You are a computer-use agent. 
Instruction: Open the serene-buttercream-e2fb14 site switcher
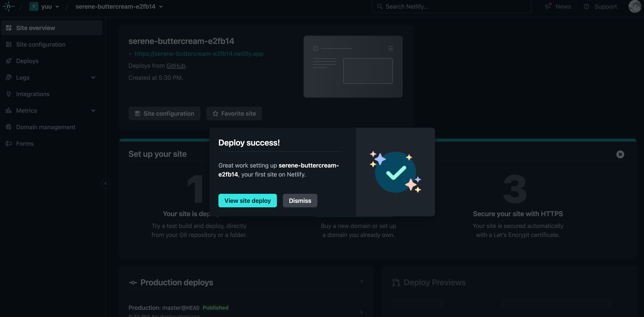coord(119,7)
